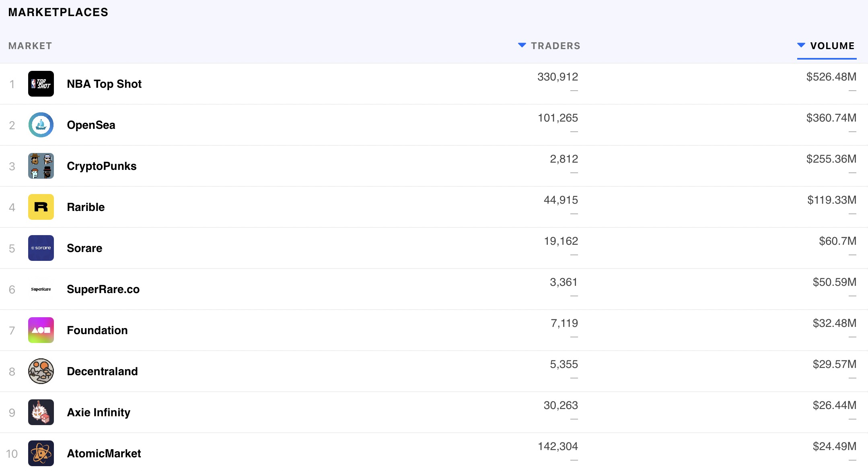
Task: Click the 30,263 traders value
Action: (561, 405)
